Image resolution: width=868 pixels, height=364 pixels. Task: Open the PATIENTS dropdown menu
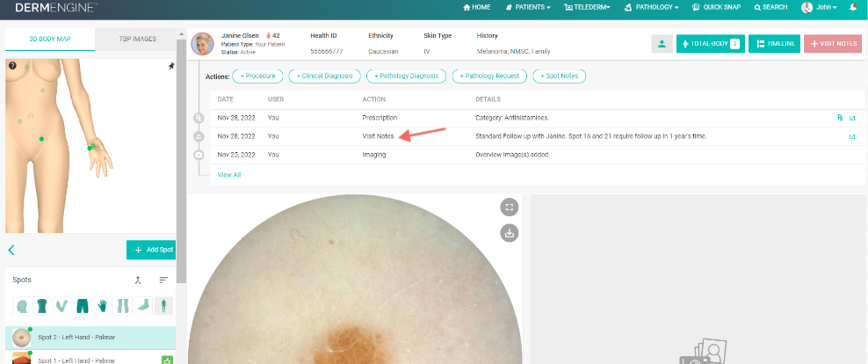pos(528,7)
